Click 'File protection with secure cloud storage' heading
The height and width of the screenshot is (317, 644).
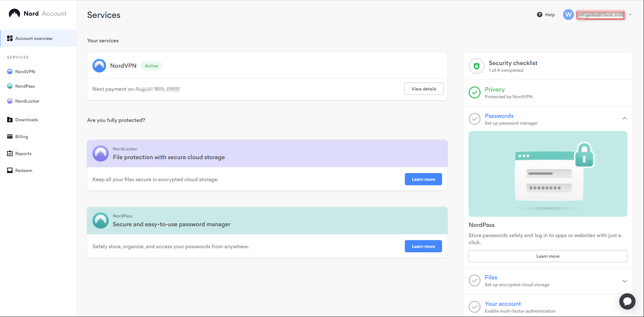coord(169,157)
